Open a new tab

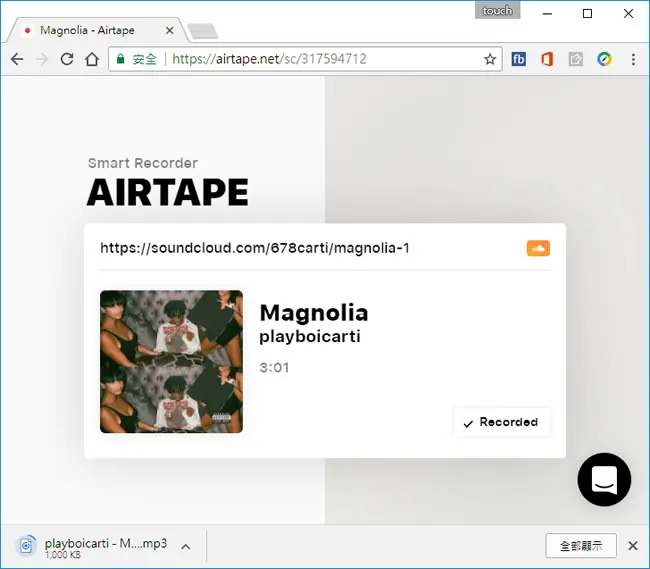203,31
